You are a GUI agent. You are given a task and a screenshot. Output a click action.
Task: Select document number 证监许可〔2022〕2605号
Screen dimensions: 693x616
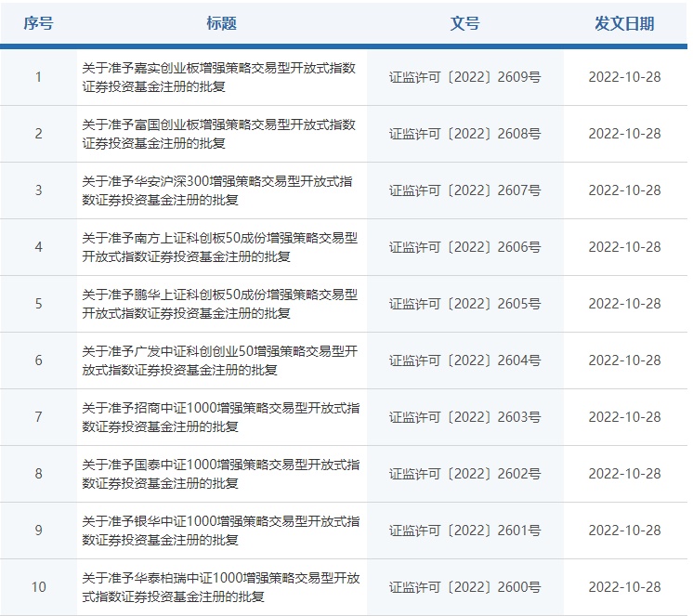pyautogui.click(x=465, y=304)
